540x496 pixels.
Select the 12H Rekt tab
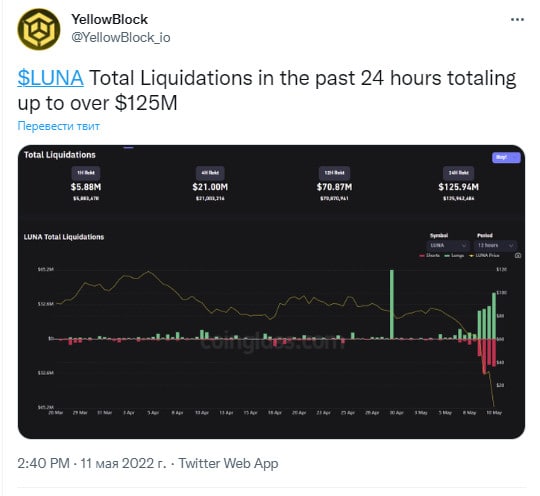click(x=334, y=173)
